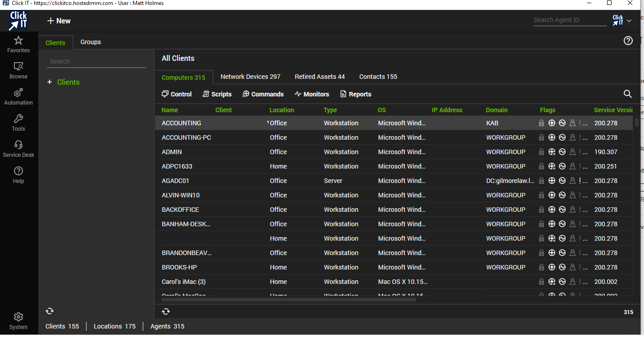Open the Reports menu

[356, 94]
